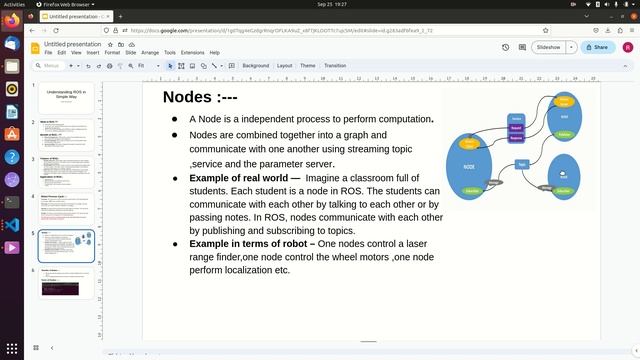Open the Edit menu

(62, 53)
